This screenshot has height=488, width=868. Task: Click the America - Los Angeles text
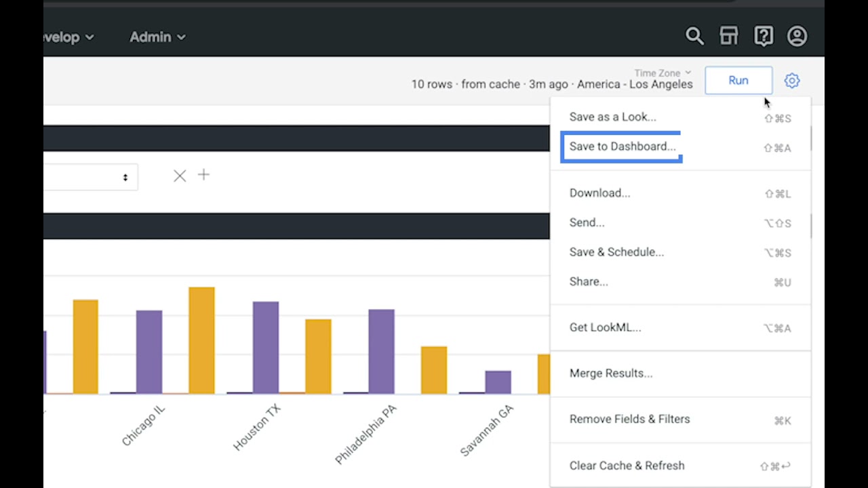pos(635,85)
